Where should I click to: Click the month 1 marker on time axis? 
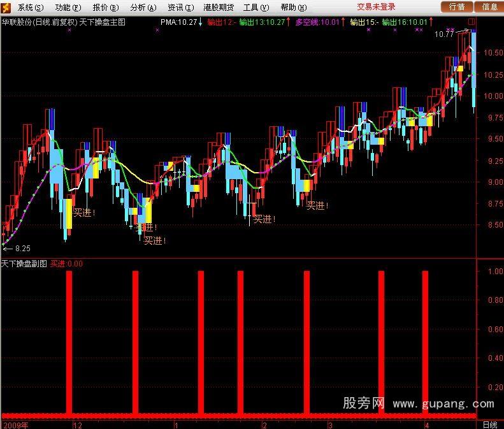point(176,425)
